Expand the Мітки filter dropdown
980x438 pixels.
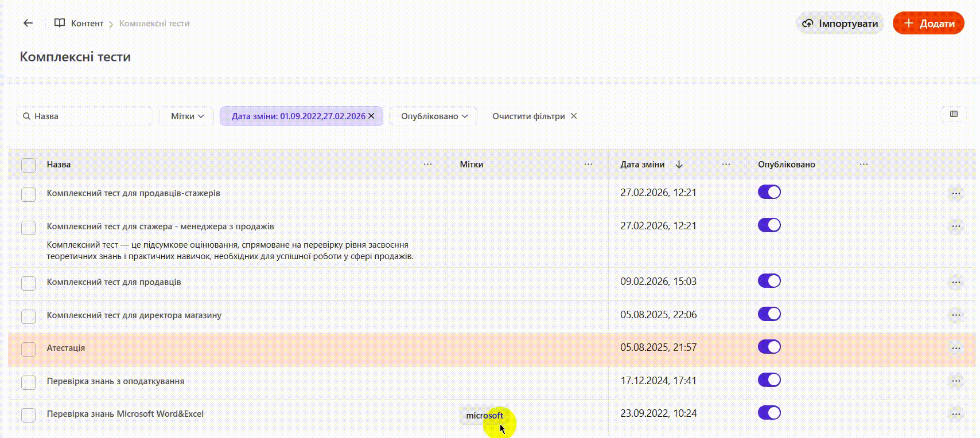(187, 116)
